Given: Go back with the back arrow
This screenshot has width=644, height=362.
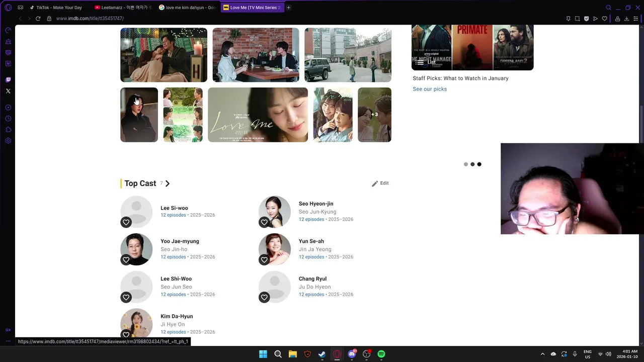Looking at the screenshot, I should click(x=20, y=19).
